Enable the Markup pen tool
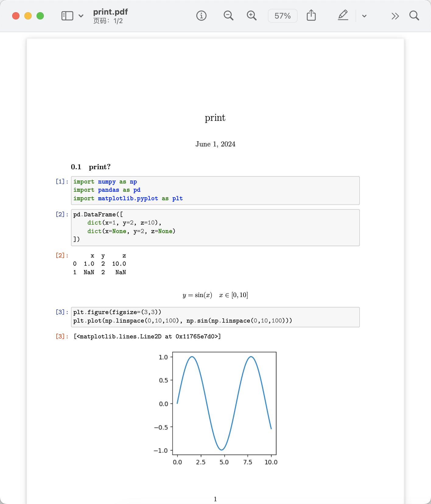The height and width of the screenshot is (504, 431). click(x=343, y=15)
